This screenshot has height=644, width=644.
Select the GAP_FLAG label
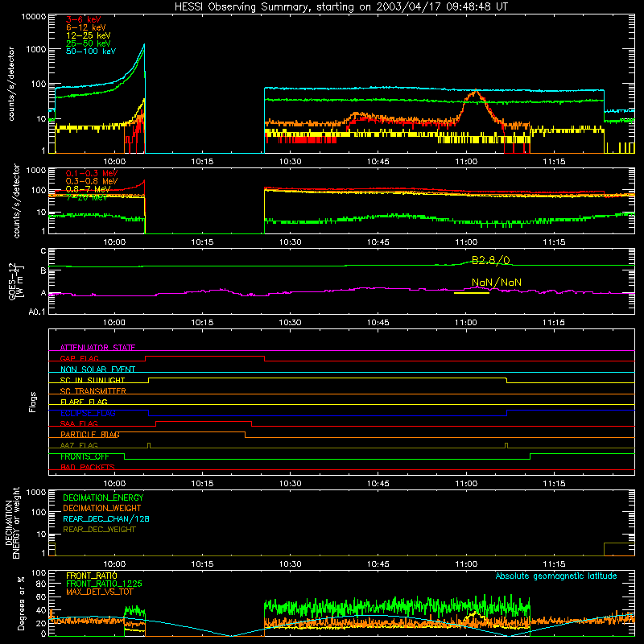click(79, 358)
